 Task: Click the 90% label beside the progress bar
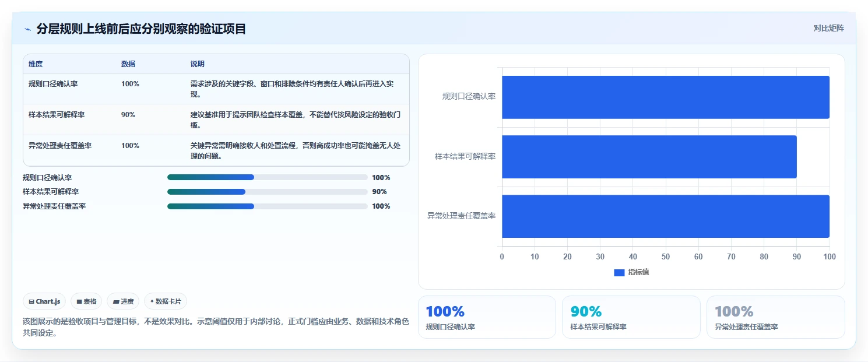[x=379, y=192]
